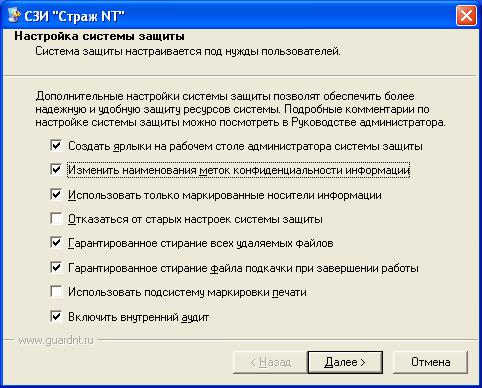Click the СЗИ Страж NT title bar icon
This screenshot has height=388, width=482.
pos(13,15)
